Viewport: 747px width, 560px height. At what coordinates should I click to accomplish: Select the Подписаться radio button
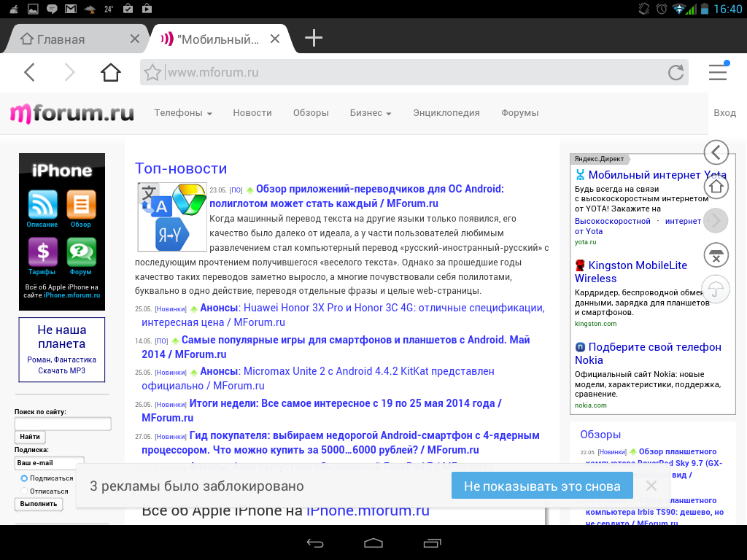coord(24,478)
